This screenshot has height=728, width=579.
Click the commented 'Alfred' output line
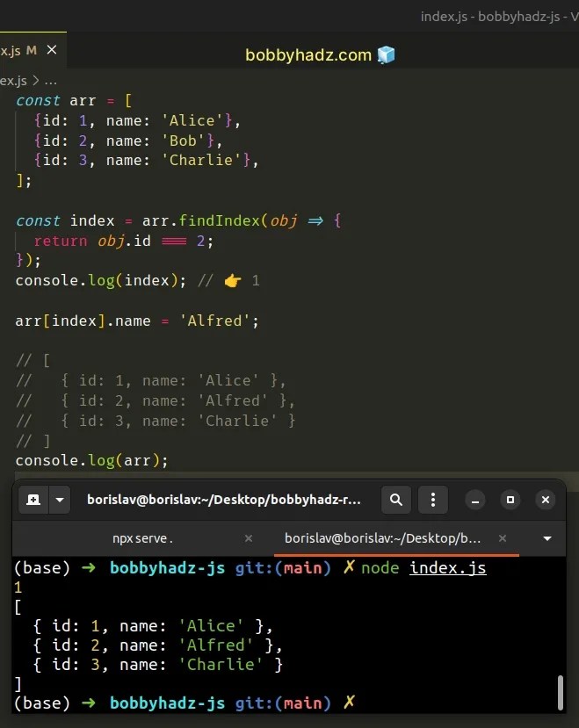click(155, 401)
